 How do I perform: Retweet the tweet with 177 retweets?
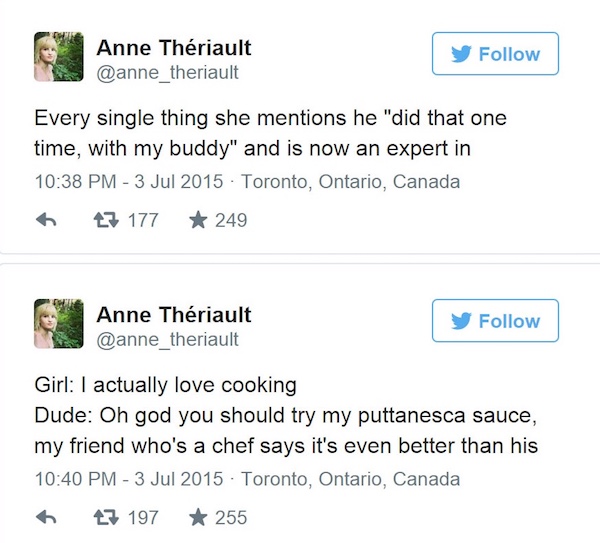106,220
